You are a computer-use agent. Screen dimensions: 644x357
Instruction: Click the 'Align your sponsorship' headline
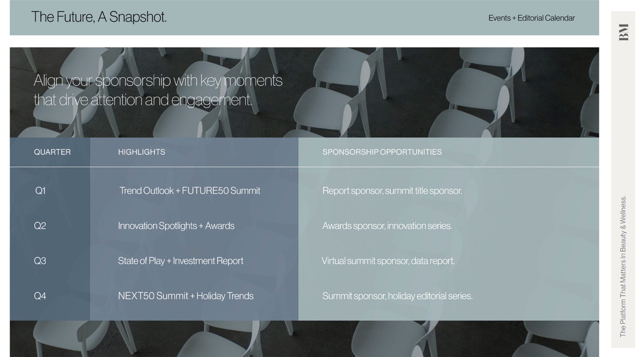[158, 90]
